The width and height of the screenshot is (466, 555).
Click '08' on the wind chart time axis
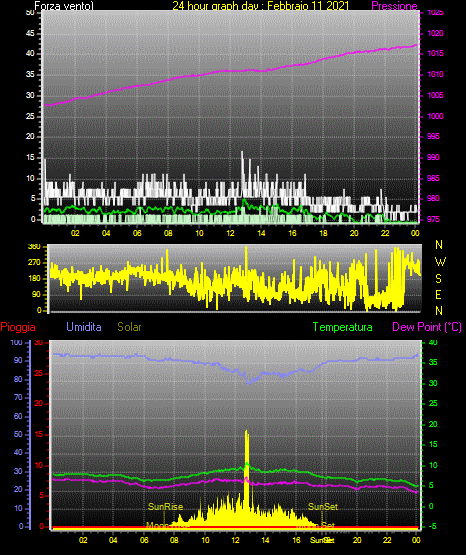tap(168, 233)
